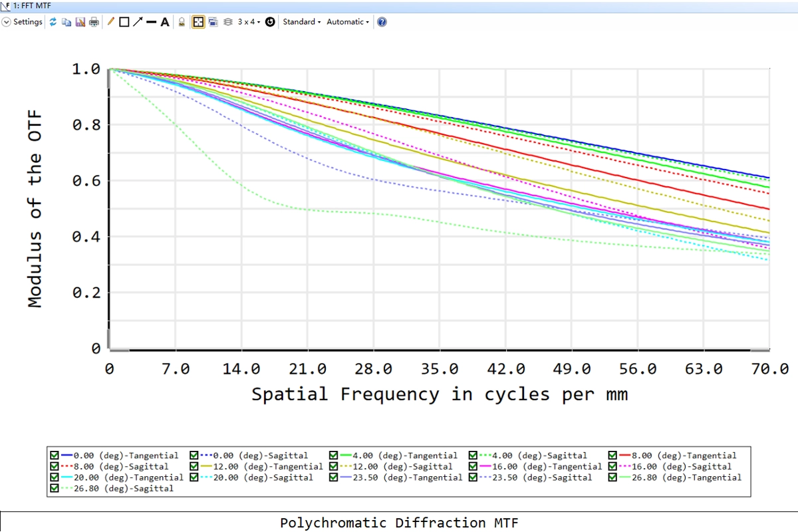Click the reset circular arrow button
798x532 pixels.
coord(270,22)
